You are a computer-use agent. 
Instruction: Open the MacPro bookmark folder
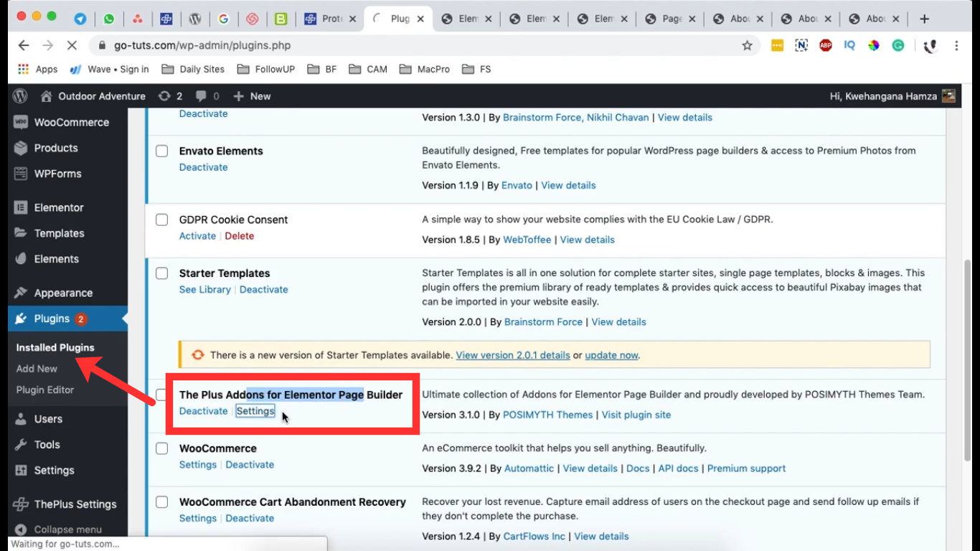pyautogui.click(x=425, y=69)
